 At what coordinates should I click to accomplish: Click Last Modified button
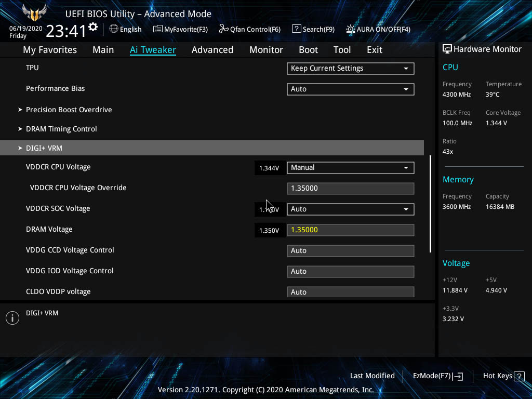click(372, 376)
